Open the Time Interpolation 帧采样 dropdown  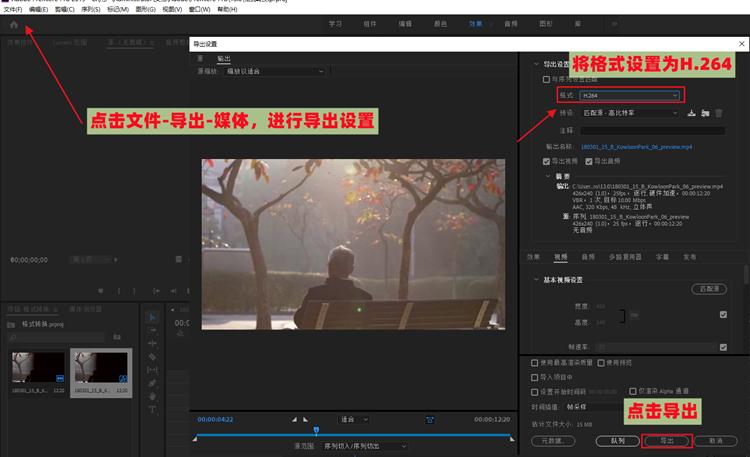[596, 407]
